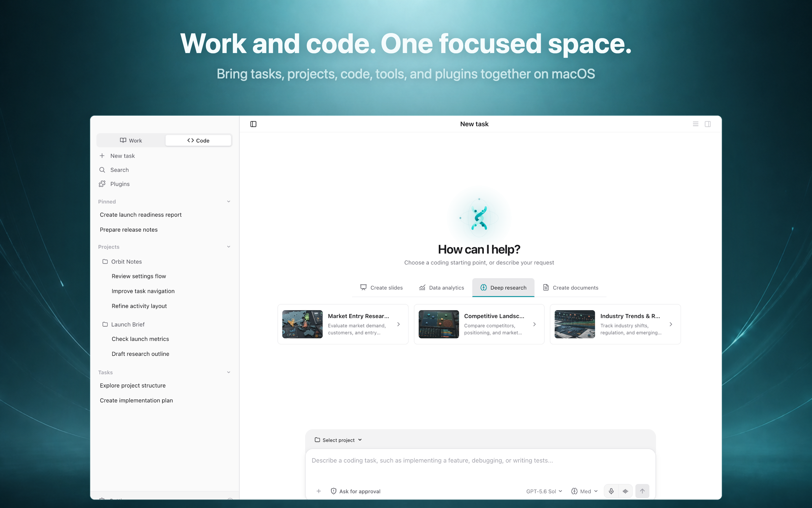Select the Data analytics tab
The width and height of the screenshot is (812, 508).
pyautogui.click(x=441, y=288)
